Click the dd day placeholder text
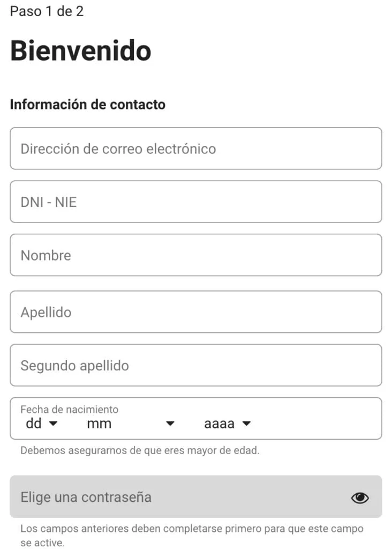 coord(34,424)
